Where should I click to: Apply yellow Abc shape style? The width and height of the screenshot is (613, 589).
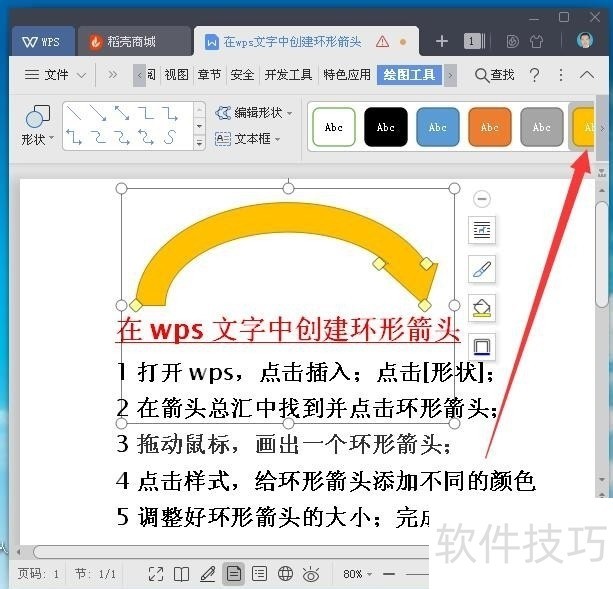(584, 127)
